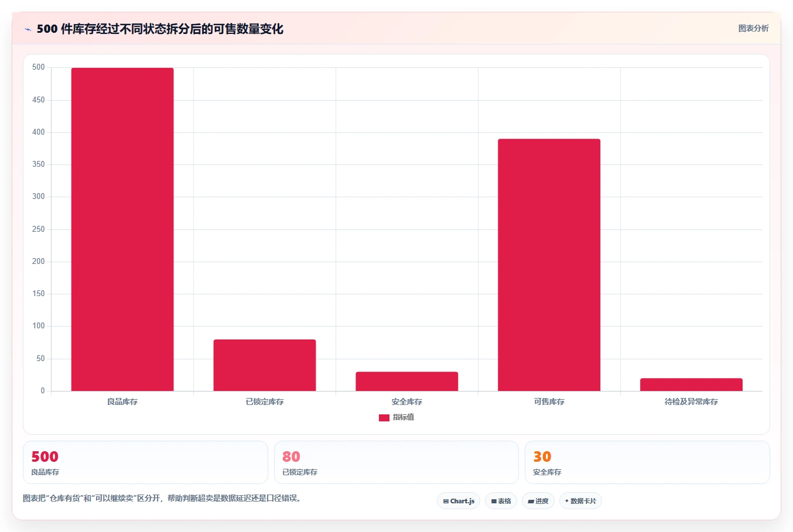The image size is (793, 532).
Task: Select the 数据卡片 chip
Action: pos(580,501)
